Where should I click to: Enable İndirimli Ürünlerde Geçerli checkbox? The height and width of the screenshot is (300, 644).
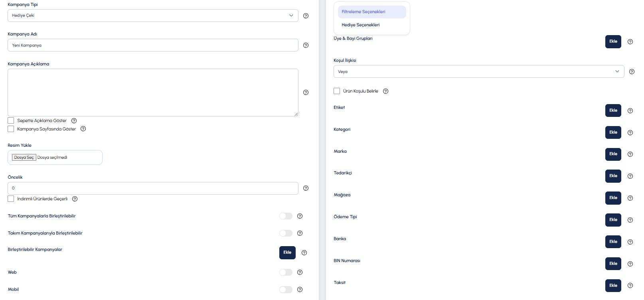11,199
